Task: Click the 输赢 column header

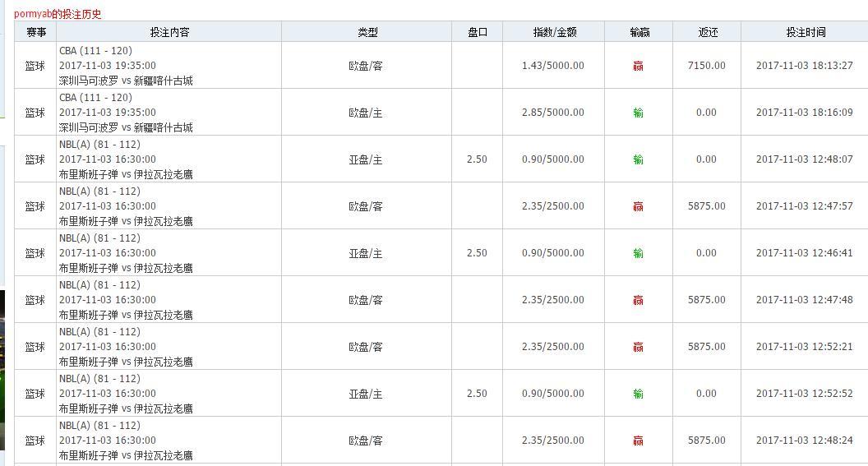Action: pos(639,33)
